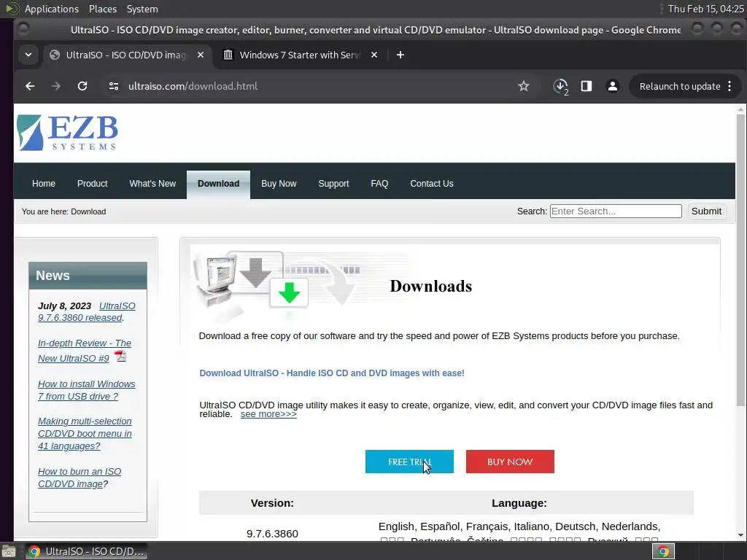
Task: Select the UltraISO browser tab
Action: 126,55
